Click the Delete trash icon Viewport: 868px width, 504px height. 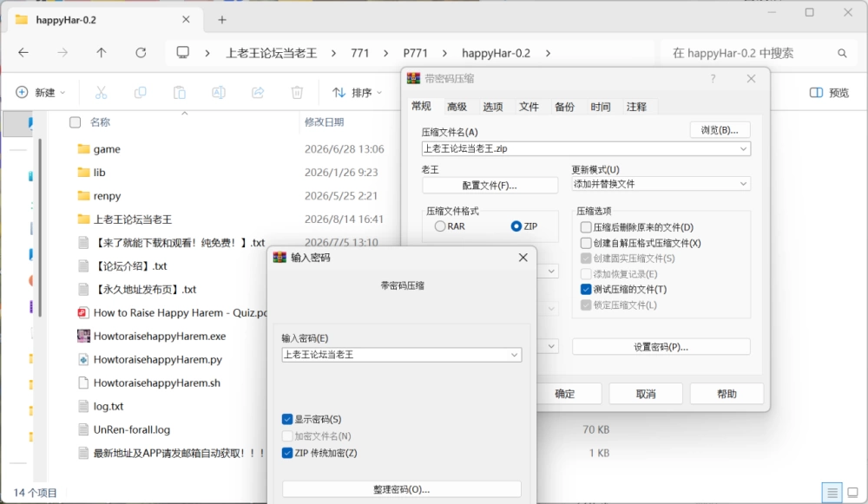(x=297, y=93)
